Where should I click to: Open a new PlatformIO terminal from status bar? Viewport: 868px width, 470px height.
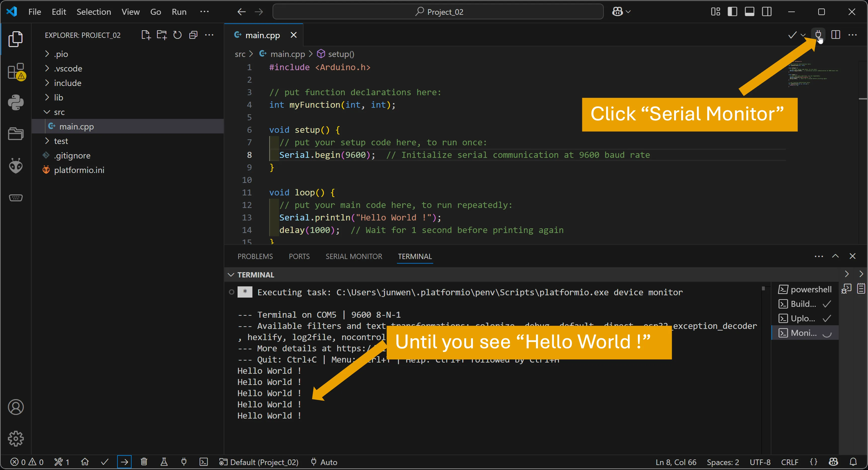(204, 462)
